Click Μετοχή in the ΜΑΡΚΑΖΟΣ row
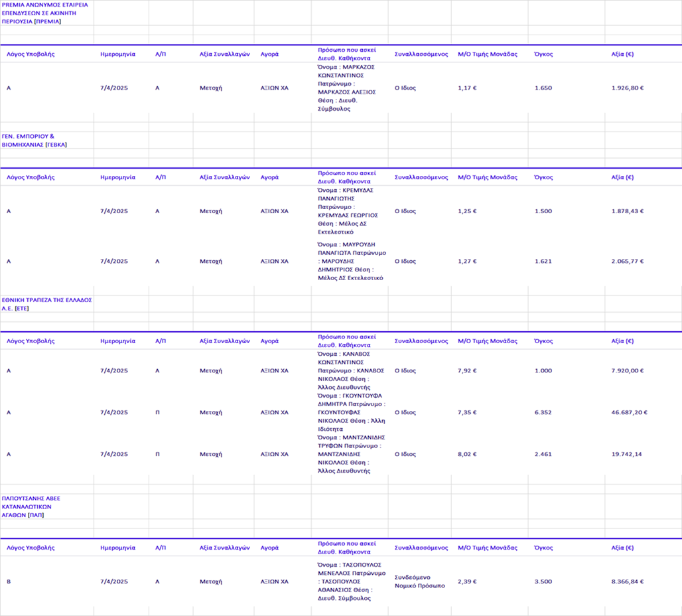682x616 pixels. click(211, 88)
